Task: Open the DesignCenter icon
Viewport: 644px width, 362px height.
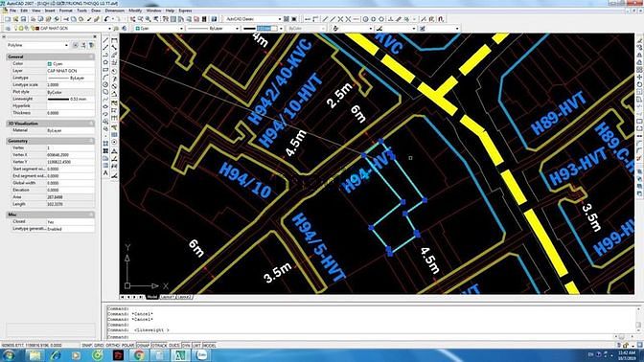Action: (x=173, y=19)
